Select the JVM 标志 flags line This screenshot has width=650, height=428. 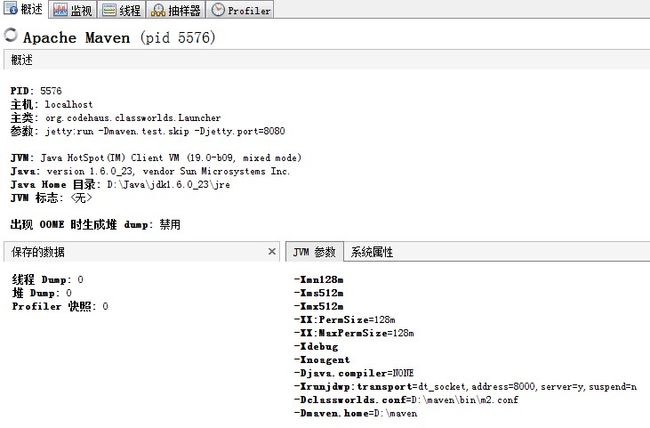point(51,197)
